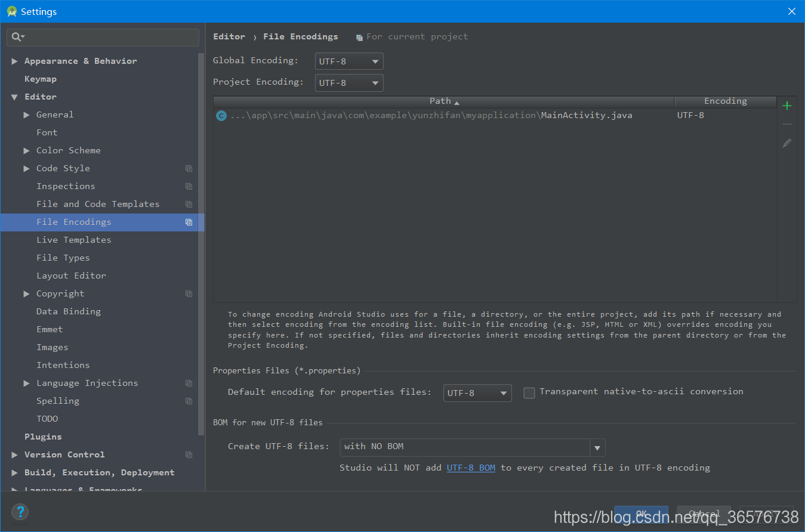The height and width of the screenshot is (532, 805).
Task: Click the For current project icon
Action: pyautogui.click(x=359, y=38)
